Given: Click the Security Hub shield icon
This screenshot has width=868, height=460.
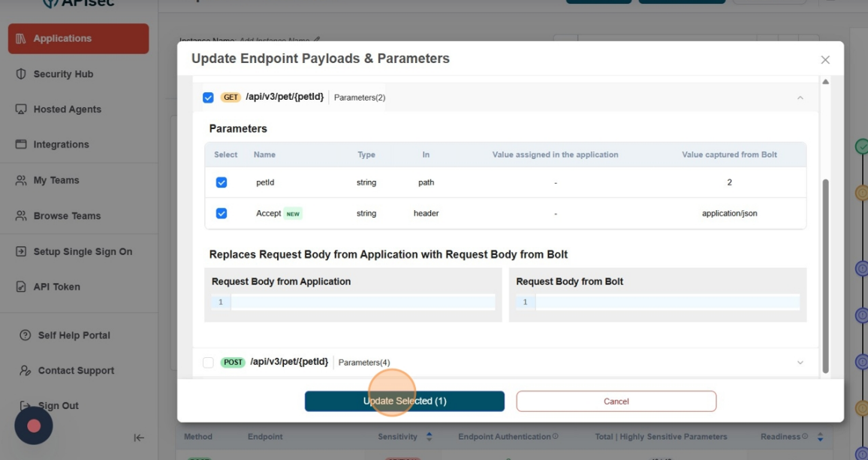Looking at the screenshot, I should coord(21,74).
